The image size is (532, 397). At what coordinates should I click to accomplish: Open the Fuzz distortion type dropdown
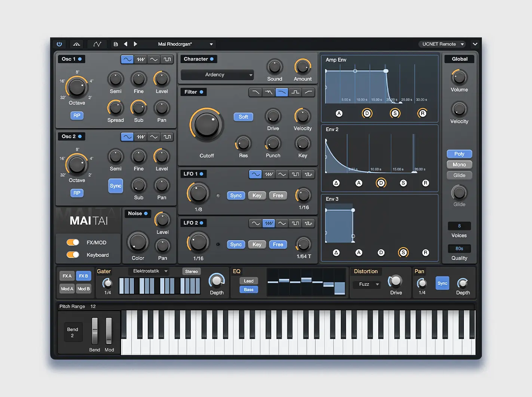[x=367, y=284]
